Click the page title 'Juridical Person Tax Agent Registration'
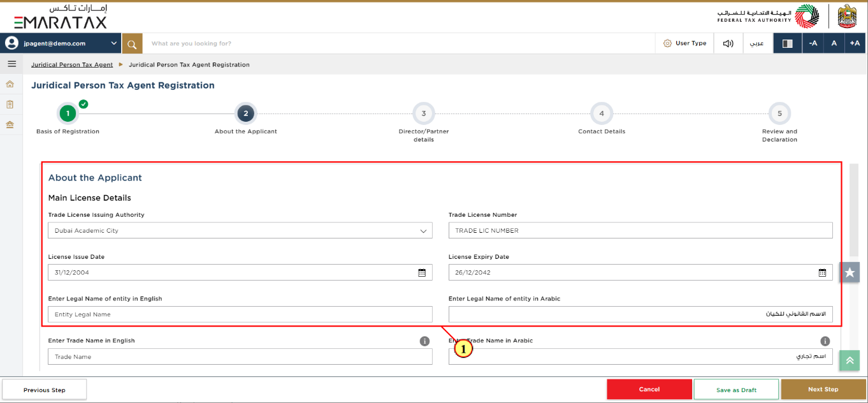The image size is (868, 403). coord(123,85)
